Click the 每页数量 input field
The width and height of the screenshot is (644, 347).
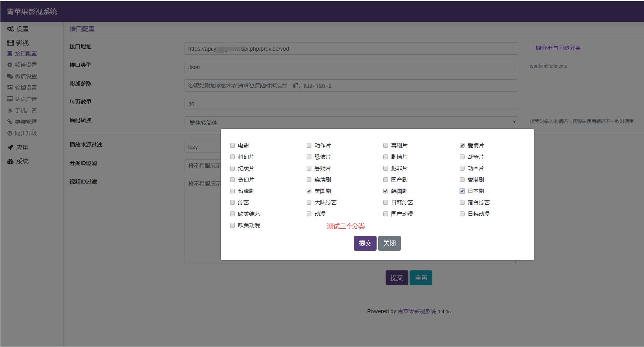click(x=351, y=104)
